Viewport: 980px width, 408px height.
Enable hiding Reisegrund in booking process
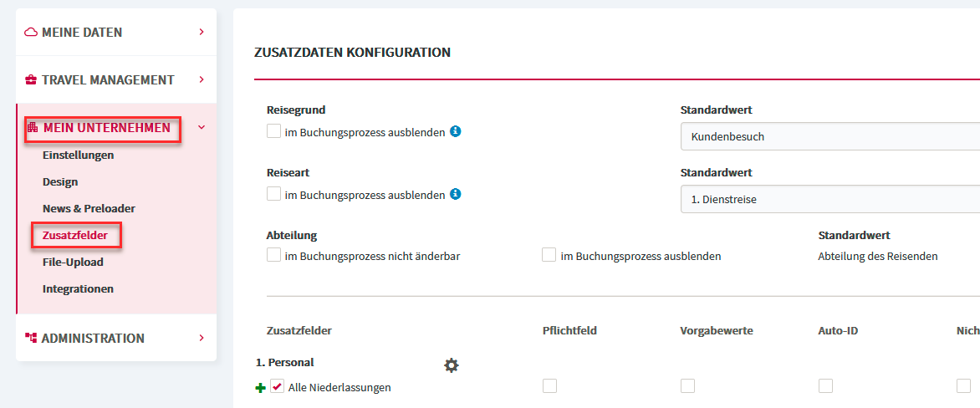point(273,131)
